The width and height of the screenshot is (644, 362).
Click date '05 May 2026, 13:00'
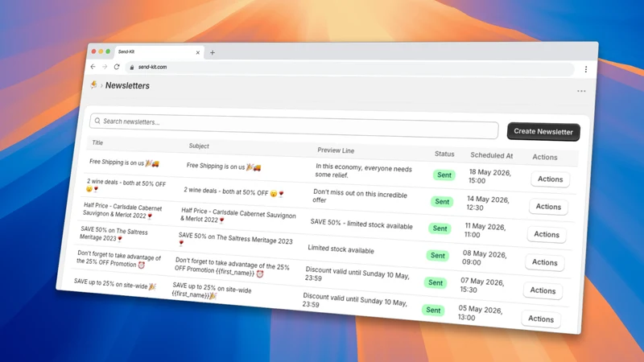480,313
